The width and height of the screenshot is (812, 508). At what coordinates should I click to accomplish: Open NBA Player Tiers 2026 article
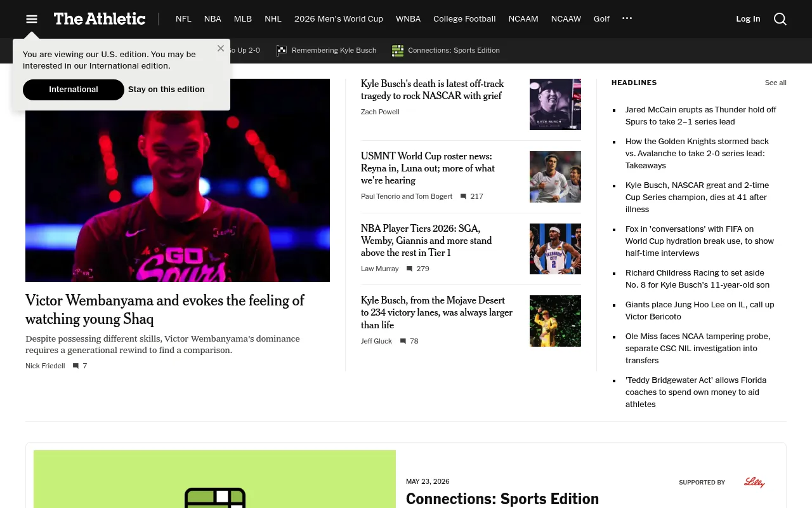(426, 241)
